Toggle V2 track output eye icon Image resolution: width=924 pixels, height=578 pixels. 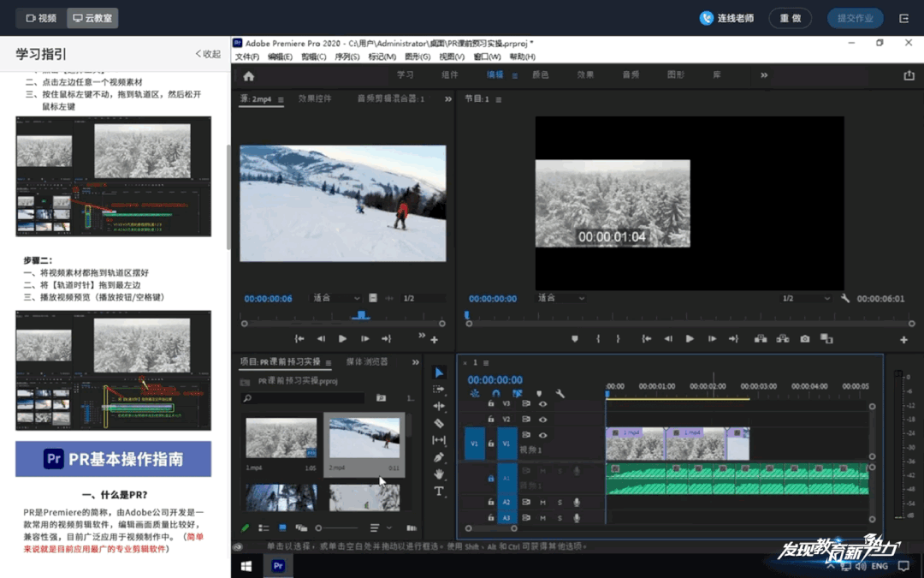(x=542, y=420)
